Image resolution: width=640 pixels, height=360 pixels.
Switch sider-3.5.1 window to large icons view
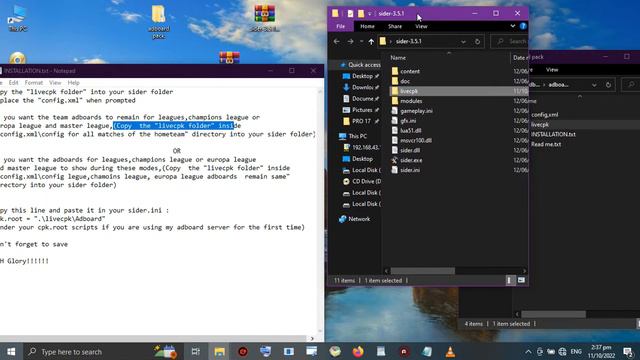click(x=521, y=280)
